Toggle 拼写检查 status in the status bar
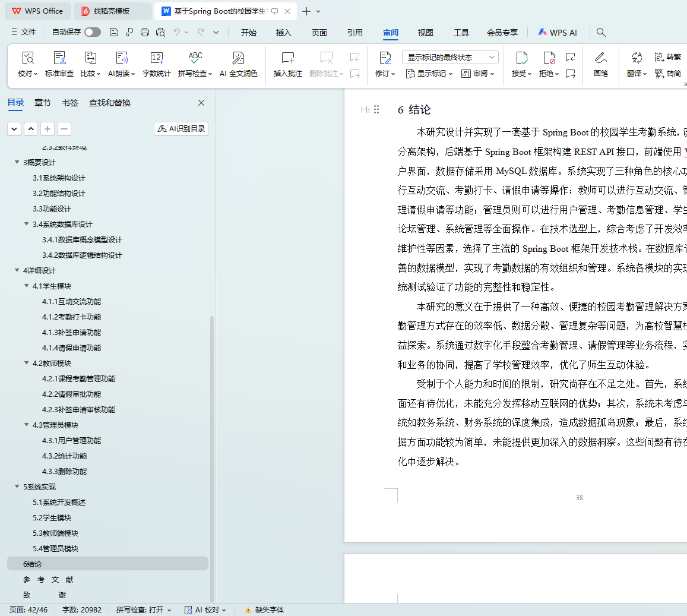 point(143,609)
